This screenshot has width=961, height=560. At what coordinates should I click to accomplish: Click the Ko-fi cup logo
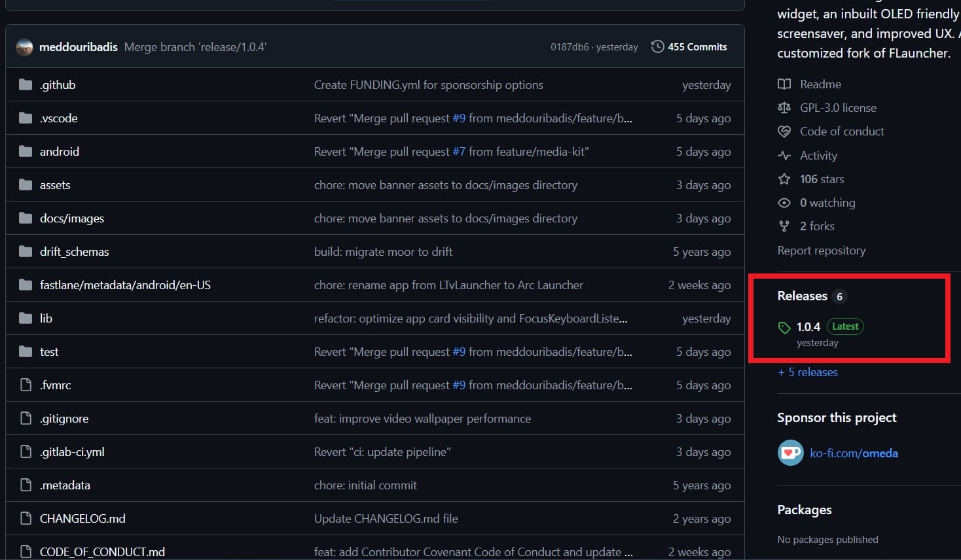click(791, 453)
